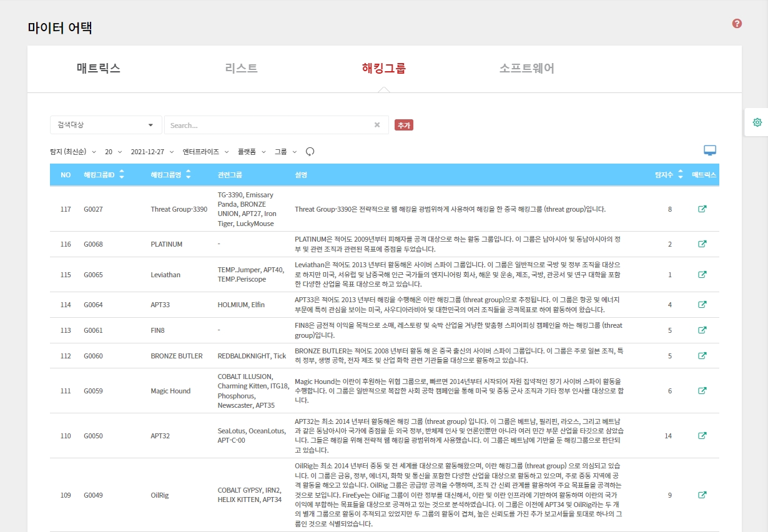This screenshot has width=768, height=532.
Task: Click the red 추가 button
Action: pos(404,126)
